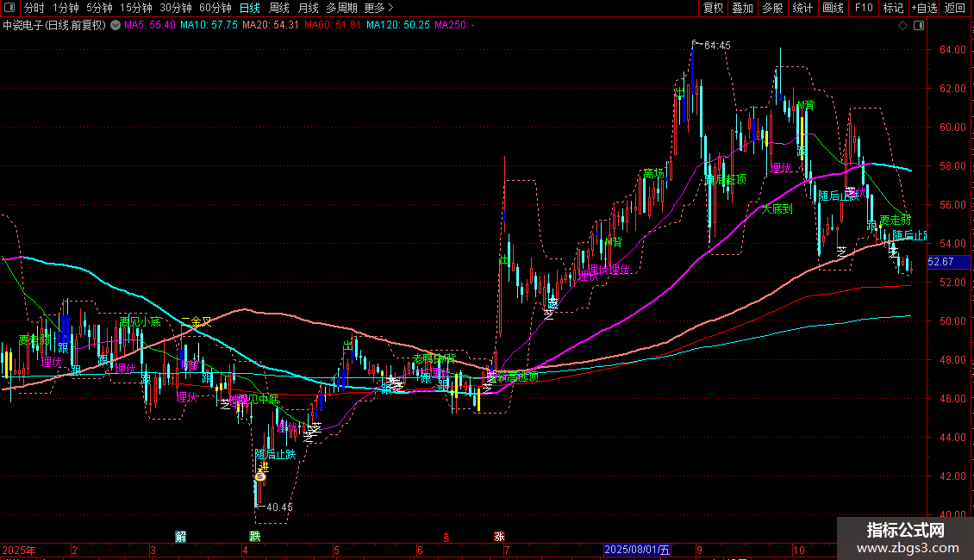This screenshot has height=560, width=974.
Task: Click the 要走弱 annotation on the right
Action: pos(896,220)
